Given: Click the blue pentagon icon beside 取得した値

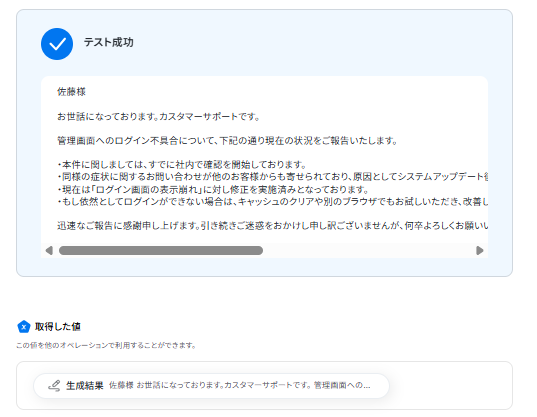Looking at the screenshot, I should click(x=24, y=327).
